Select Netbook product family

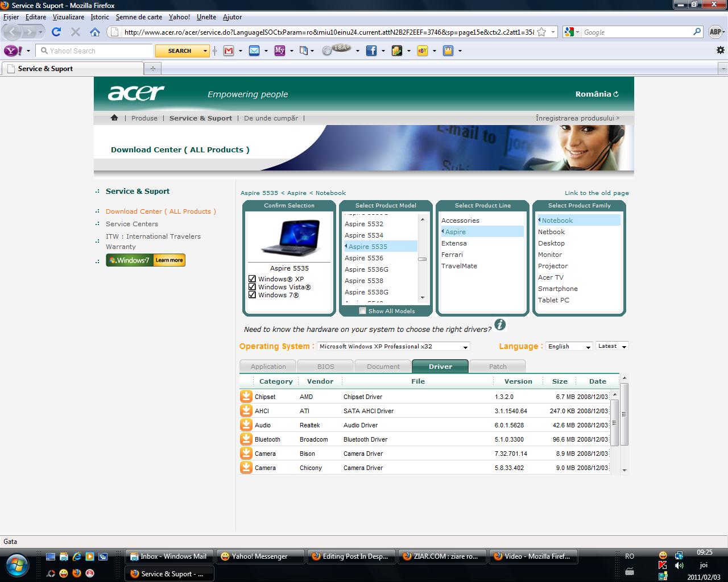point(551,232)
